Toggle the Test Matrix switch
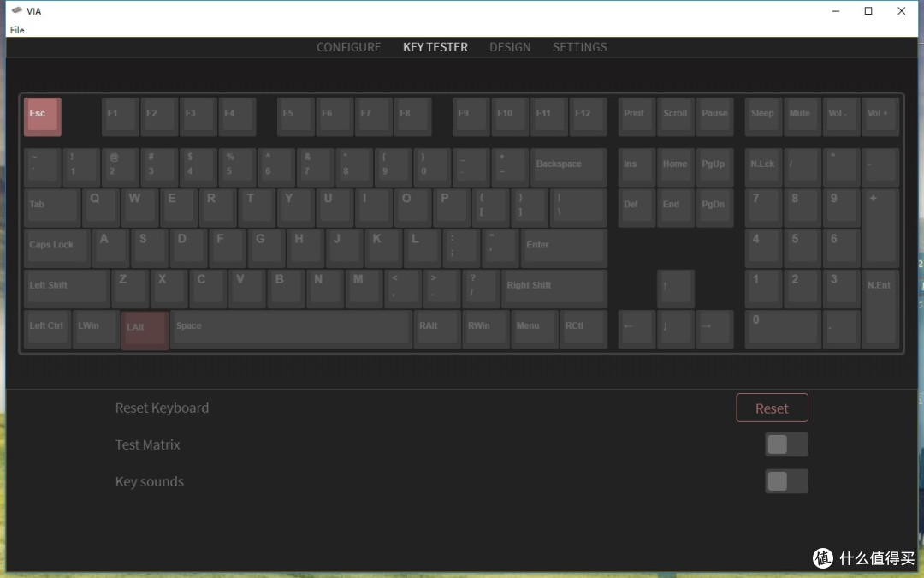This screenshot has width=924, height=578. 786,444
